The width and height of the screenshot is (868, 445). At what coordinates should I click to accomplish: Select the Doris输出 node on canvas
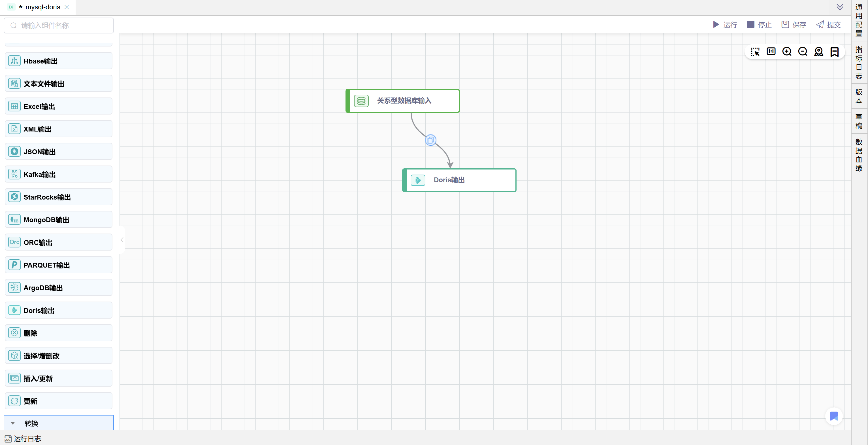(x=459, y=180)
